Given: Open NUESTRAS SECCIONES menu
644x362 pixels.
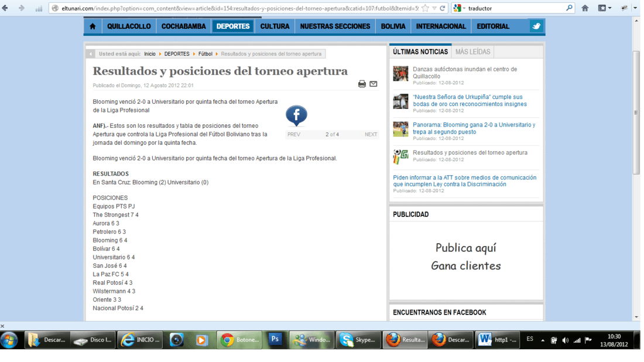Looking at the screenshot, I should click(x=335, y=26).
